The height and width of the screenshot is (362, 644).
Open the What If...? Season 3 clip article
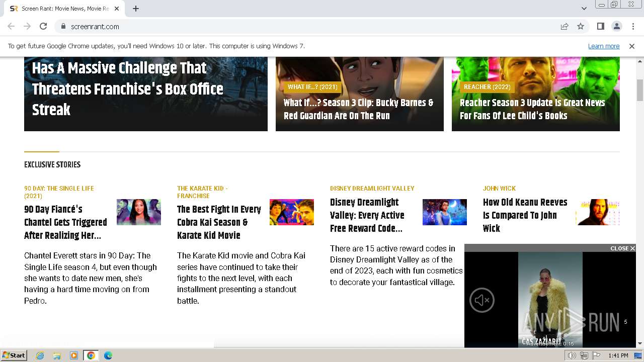pyautogui.click(x=359, y=109)
